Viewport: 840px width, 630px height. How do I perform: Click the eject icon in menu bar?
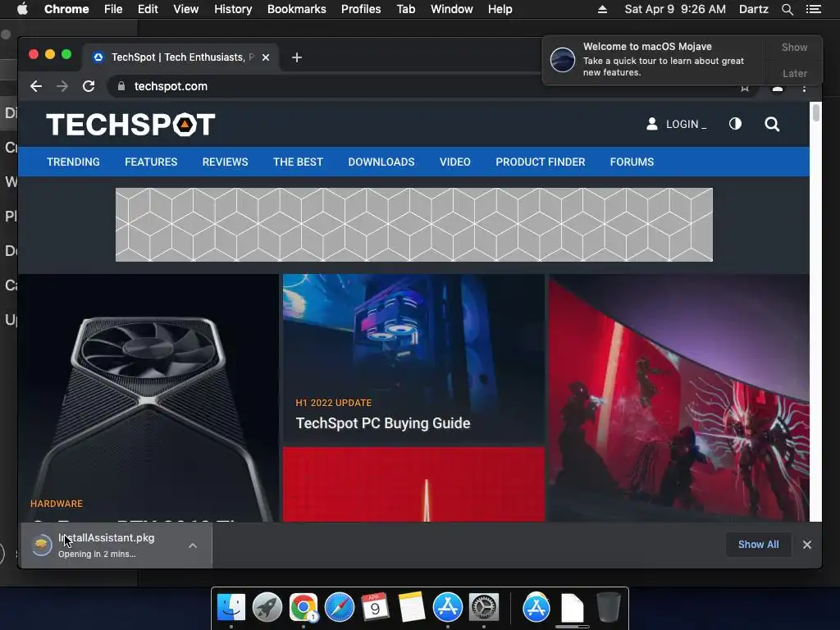point(603,9)
